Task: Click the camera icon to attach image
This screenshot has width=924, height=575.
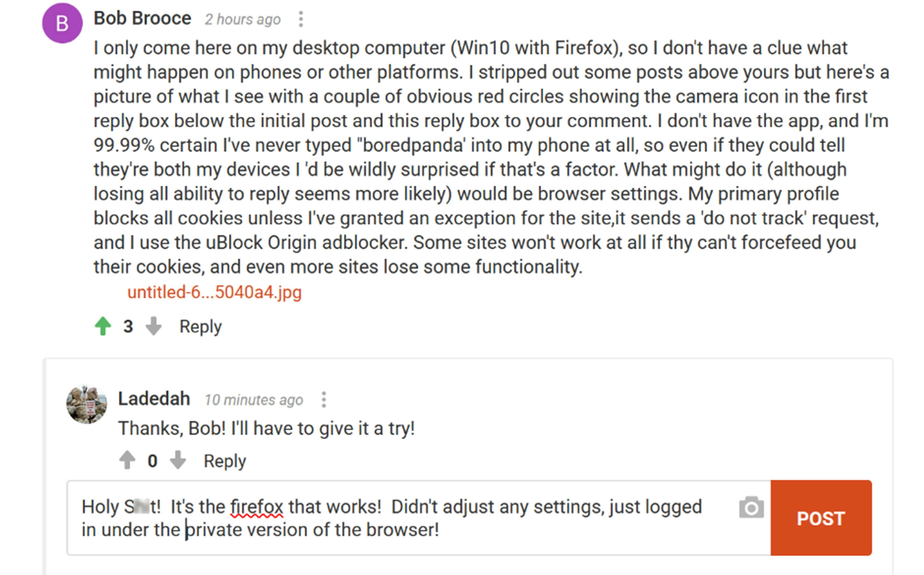Action: tap(751, 507)
